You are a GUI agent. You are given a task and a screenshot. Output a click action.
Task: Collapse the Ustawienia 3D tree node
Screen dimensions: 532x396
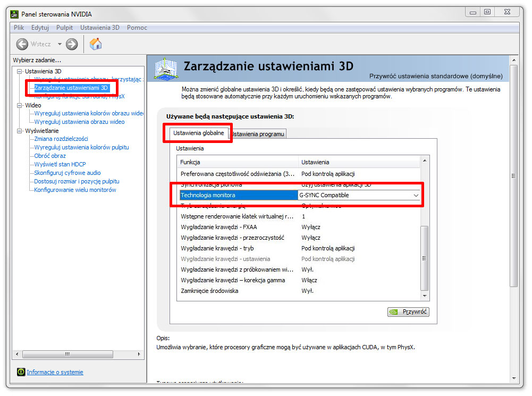pyautogui.click(x=19, y=71)
